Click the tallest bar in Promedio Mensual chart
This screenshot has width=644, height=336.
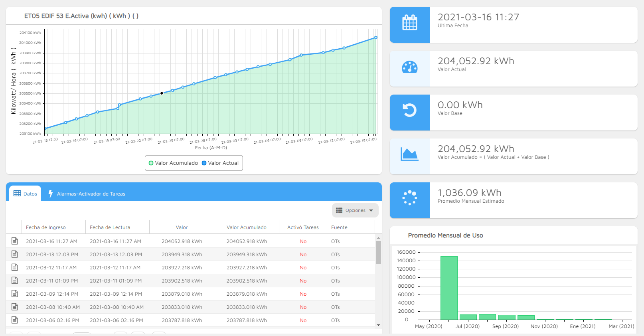[449, 287]
